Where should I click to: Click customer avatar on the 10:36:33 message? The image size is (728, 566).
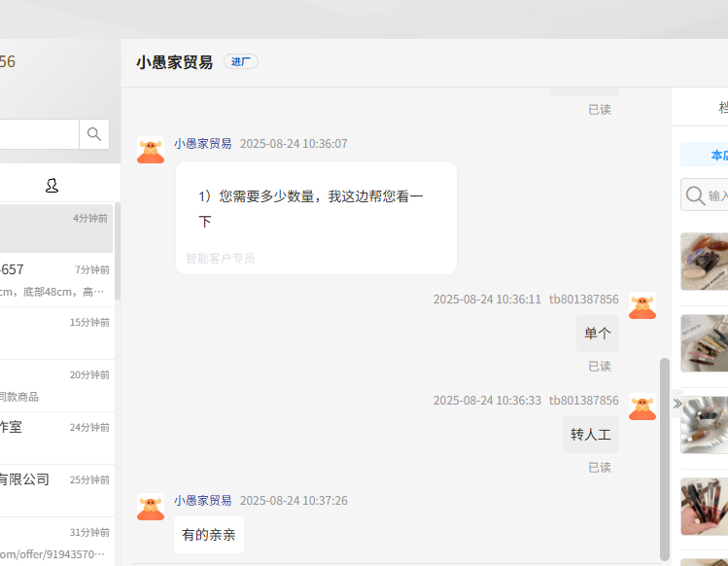(x=641, y=407)
